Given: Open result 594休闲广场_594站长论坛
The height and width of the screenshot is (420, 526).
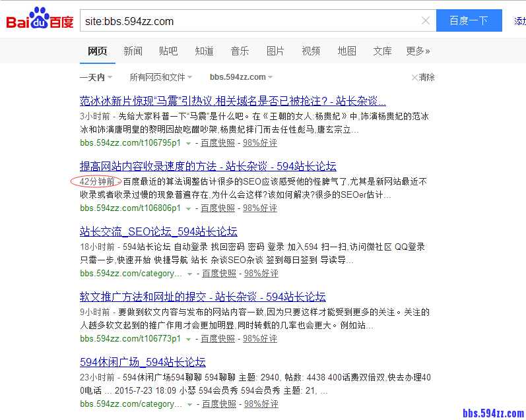Looking at the screenshot, I should pyautogui.click(x=143, y=362).
